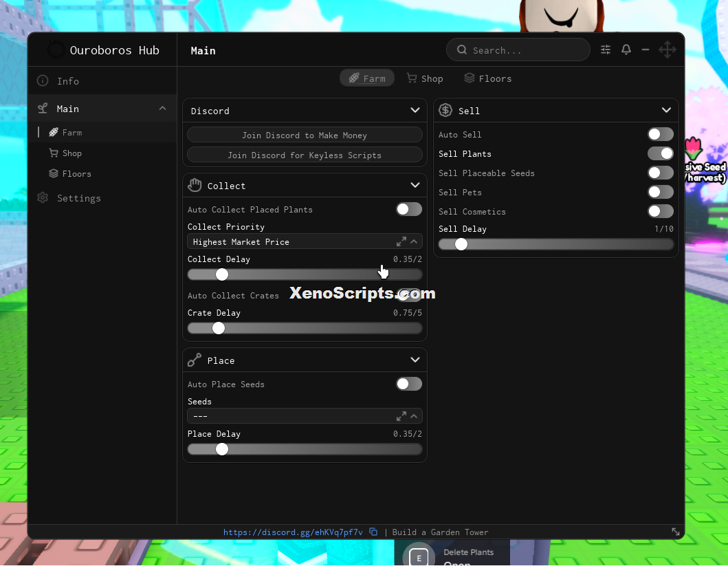The width and height of the screenshot is (728, 586).
Task: Open the Seeds dropdown
Action: click(x=305, y=416)
